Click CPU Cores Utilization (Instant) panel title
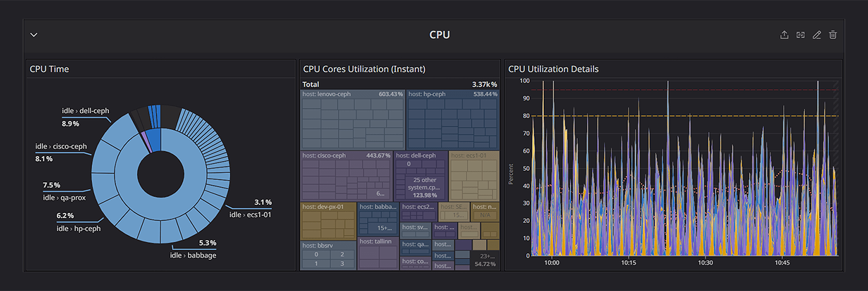This screenshot has width=868, height=291. click(364, 69)
